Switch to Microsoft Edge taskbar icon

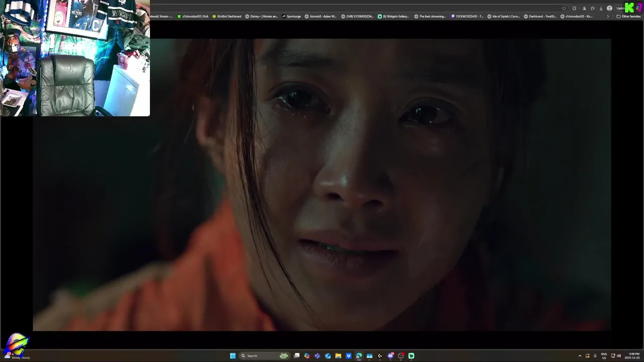click(359, 355)
